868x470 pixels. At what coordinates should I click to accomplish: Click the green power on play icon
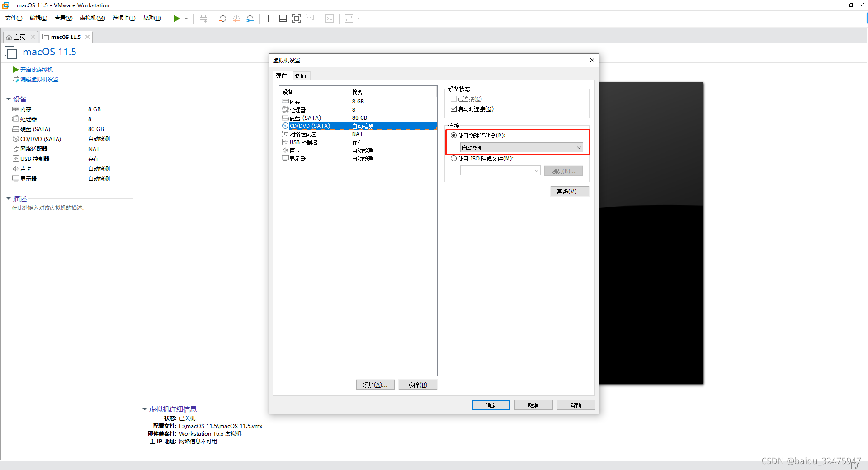click(x=176, y=19)
